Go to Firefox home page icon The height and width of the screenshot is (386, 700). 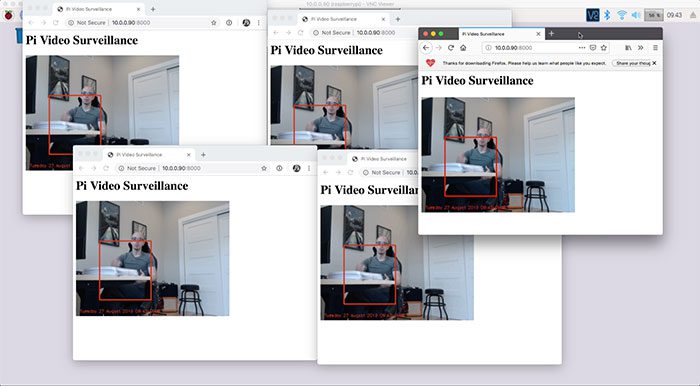[463, 48]
